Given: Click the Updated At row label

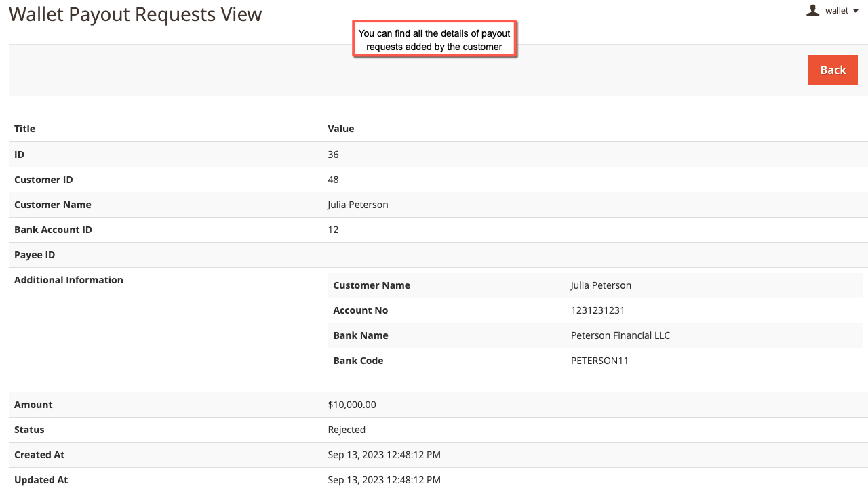Looking at the screenshot, I should coord(41,480).
